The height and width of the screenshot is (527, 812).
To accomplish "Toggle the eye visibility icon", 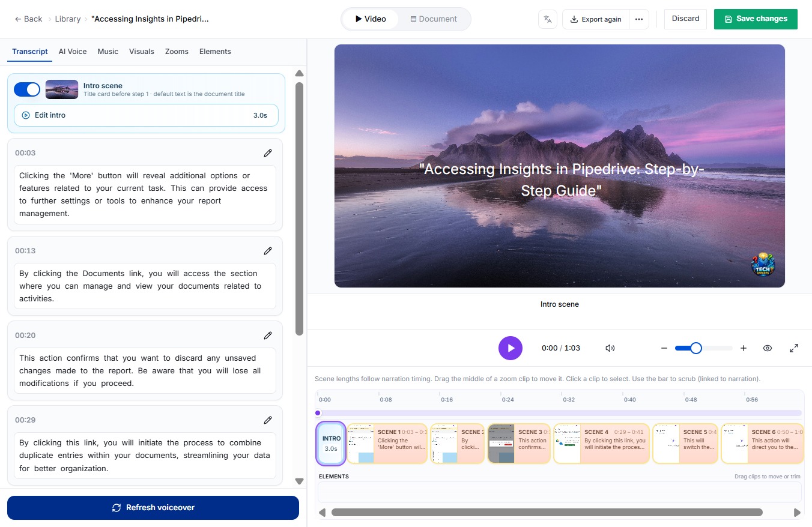I will tap(768, 348).
